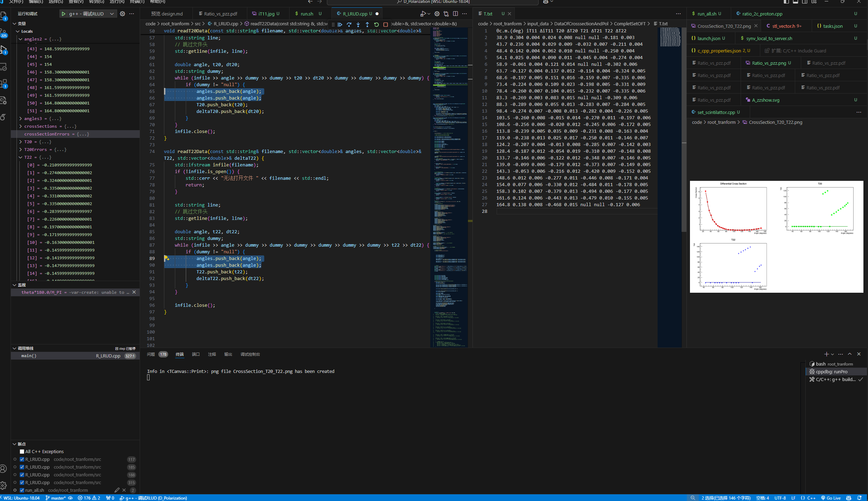Click the CrossSection plot image preview

point(776,236)
